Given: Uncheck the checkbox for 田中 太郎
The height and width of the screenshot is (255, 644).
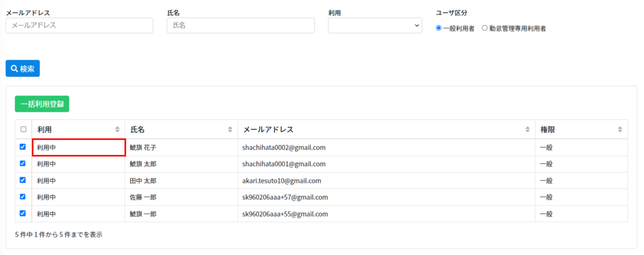Looking at the screenshot, I should (x=23, y=180).
